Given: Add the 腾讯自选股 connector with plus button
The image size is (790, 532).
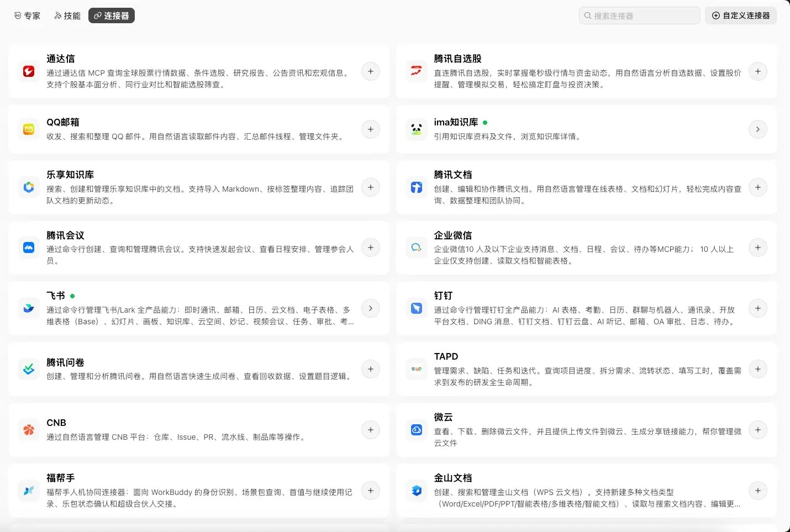Looking at the screenshot, I should click(758, 71).
